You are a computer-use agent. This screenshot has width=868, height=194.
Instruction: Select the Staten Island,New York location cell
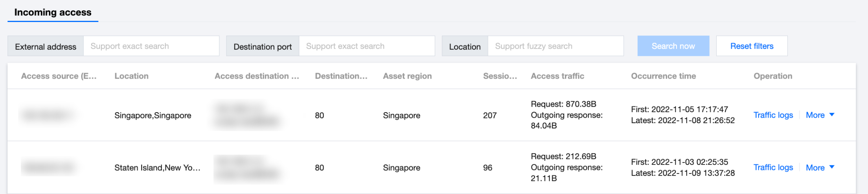tap(157, 168)
